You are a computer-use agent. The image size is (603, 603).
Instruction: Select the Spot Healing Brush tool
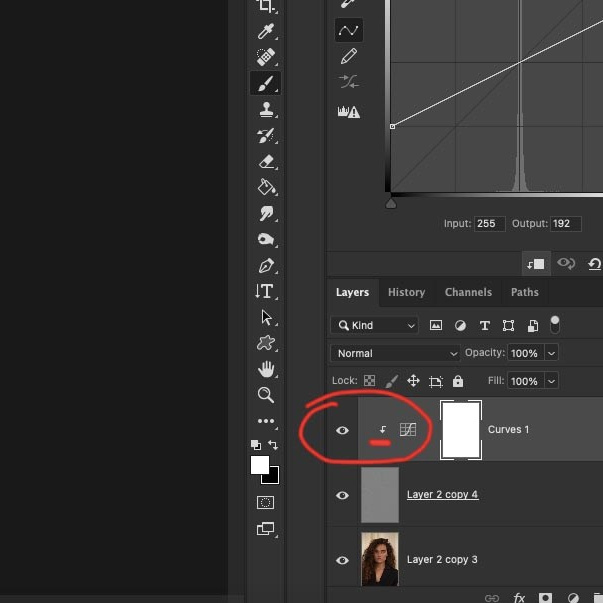click(266, 57)
